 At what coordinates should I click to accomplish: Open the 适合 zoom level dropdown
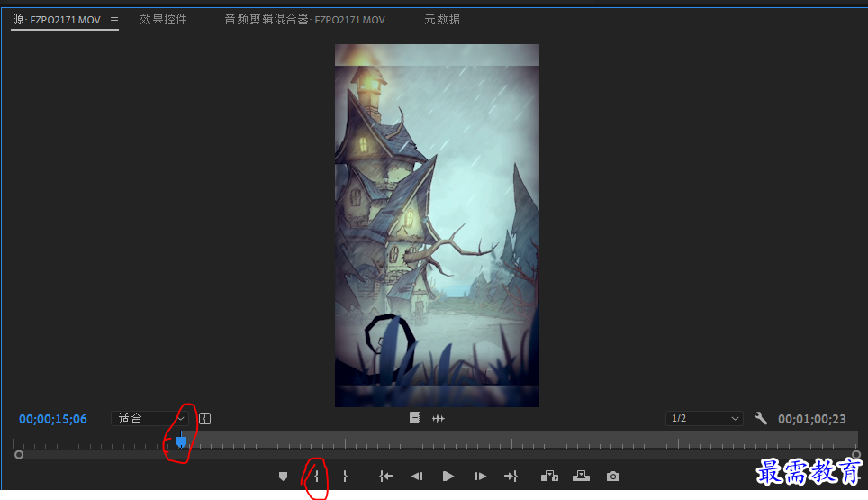coord(150,419)
